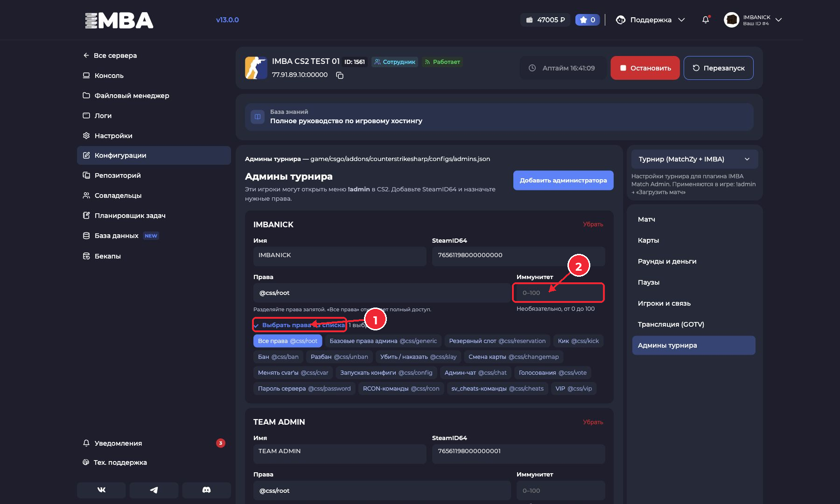Remove IMBANICK admin with Убрать link
This screenshot has width=840, height=504.
click(593, 224)
